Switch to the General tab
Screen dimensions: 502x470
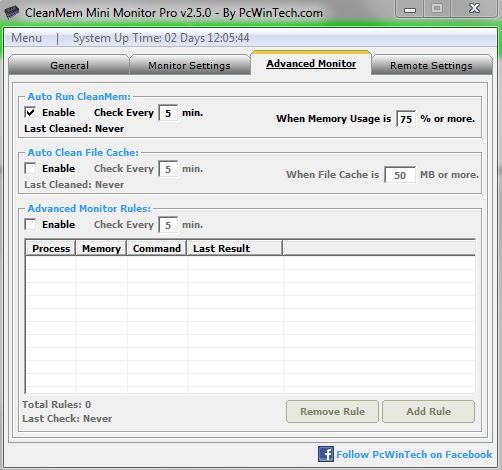coord(69,65)
